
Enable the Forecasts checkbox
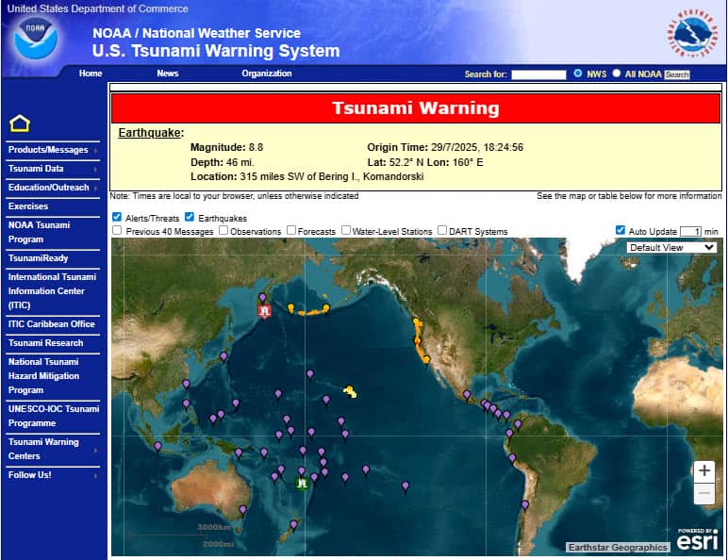click(291, 230)
